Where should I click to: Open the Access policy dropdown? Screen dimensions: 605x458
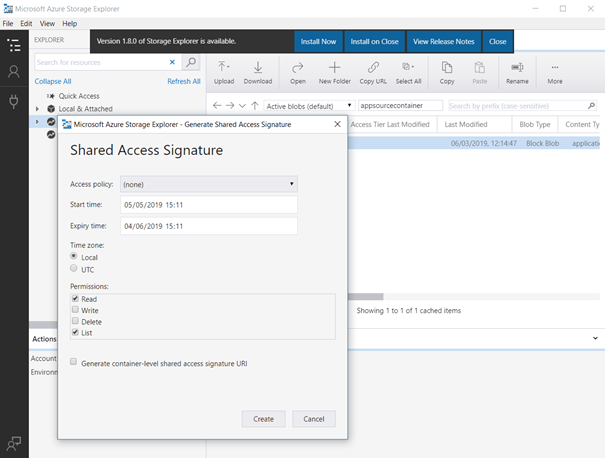208,184
